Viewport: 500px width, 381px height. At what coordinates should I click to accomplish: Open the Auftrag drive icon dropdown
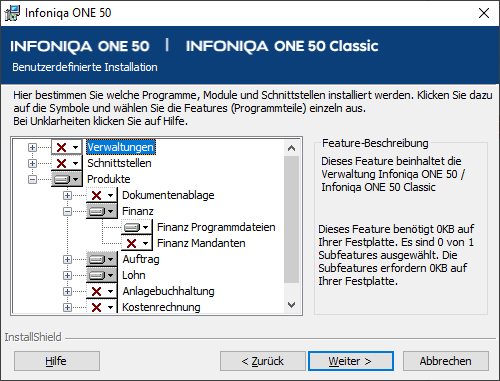pyautogui.click(x=102, y=259)
